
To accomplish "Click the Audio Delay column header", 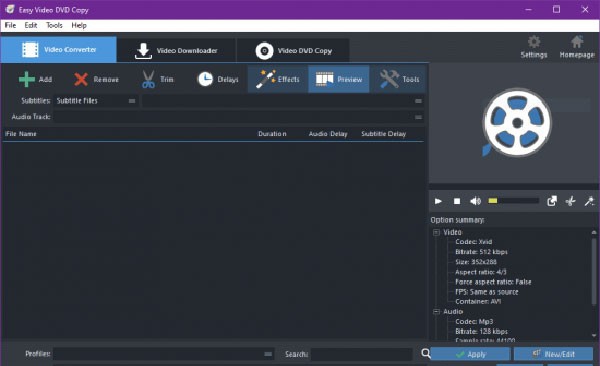I will point(328,134).
